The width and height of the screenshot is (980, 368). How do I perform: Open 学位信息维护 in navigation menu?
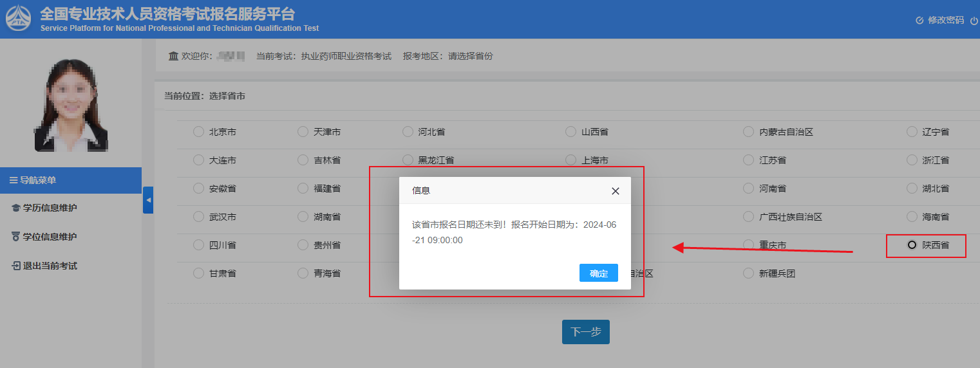tap(50, 237)
